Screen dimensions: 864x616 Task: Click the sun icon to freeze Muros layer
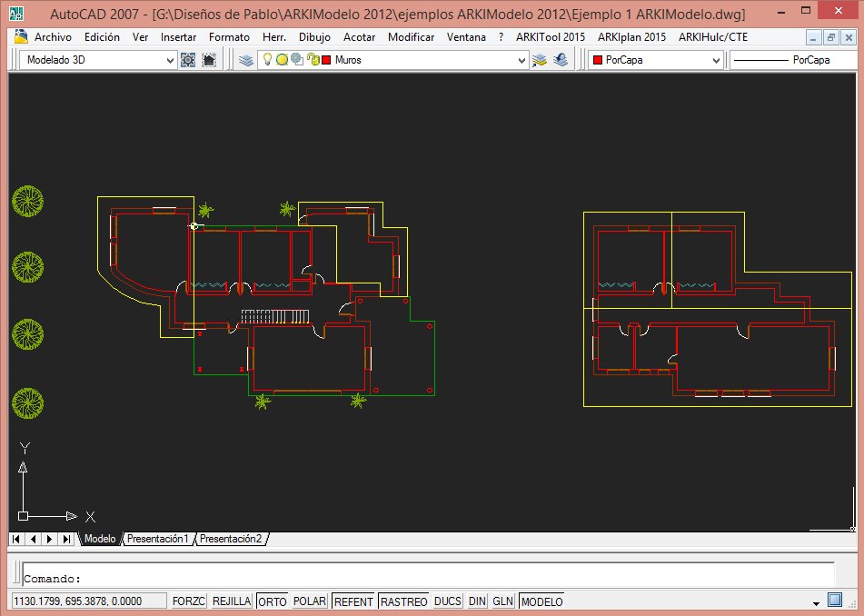tap(282, 59)
